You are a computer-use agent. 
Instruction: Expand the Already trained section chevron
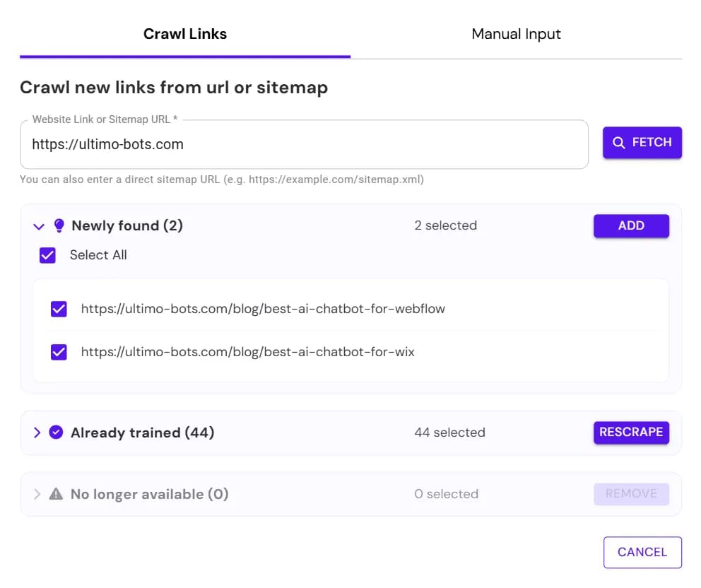point(37,433)
